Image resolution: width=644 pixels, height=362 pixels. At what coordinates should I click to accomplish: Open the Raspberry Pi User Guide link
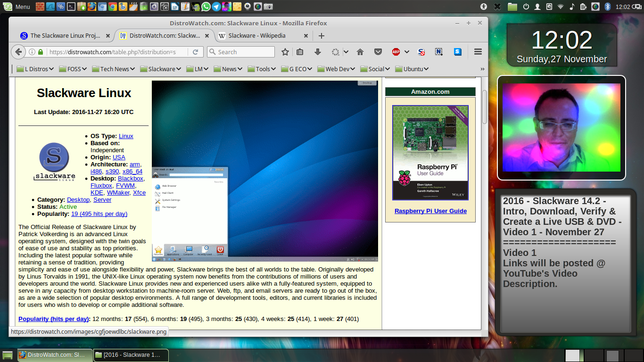click(430, 211)
